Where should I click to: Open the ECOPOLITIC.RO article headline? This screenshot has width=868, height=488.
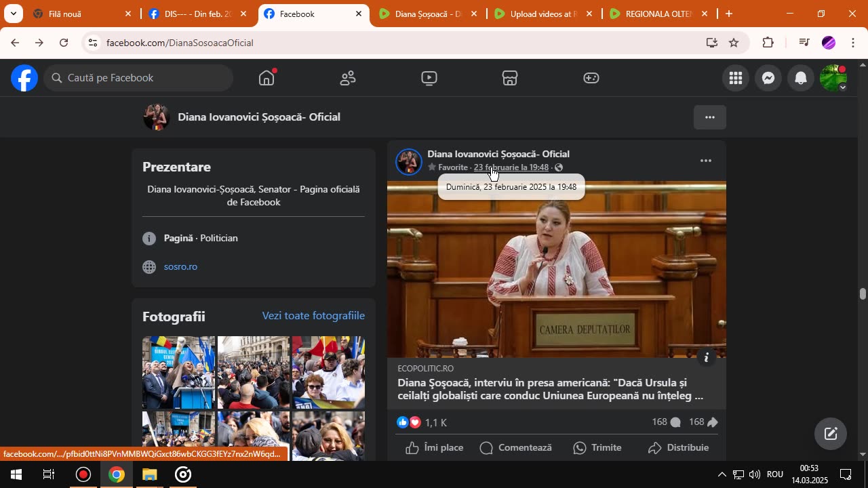point(550,389)
